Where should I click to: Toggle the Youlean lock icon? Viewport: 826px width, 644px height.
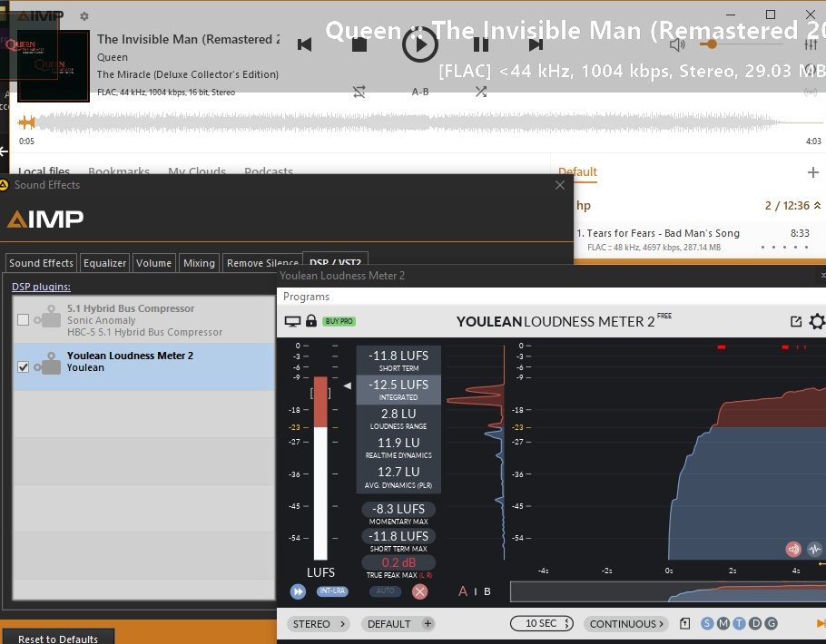(311, 321)
